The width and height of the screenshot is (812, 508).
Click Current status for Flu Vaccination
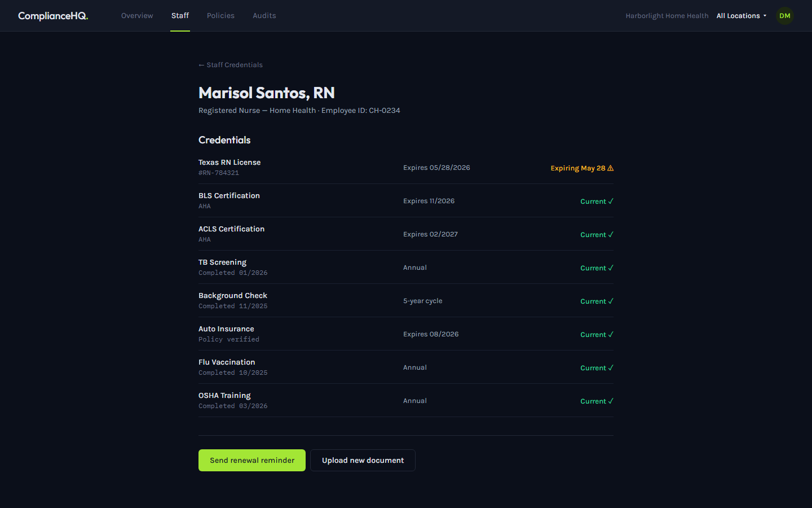click(597, 368)
